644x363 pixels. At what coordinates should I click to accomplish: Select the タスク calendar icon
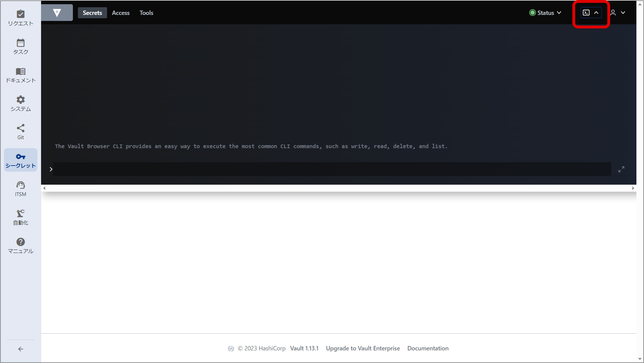(x=20, y=46)
